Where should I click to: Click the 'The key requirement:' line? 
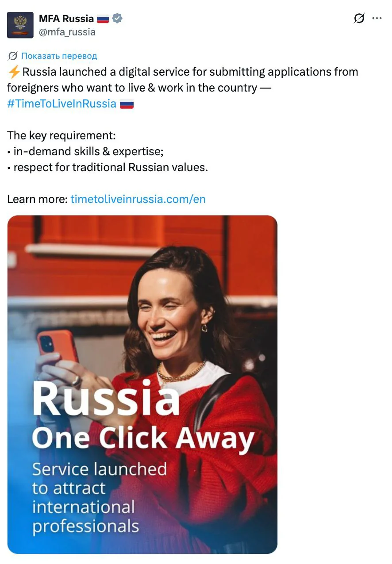pyautogui.click(x=61, y=135)
